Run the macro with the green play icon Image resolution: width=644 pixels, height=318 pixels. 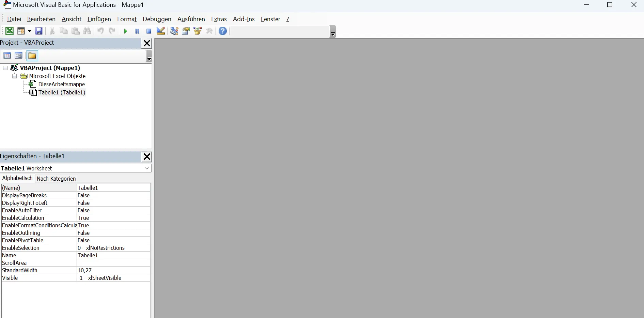click(125, 31)
